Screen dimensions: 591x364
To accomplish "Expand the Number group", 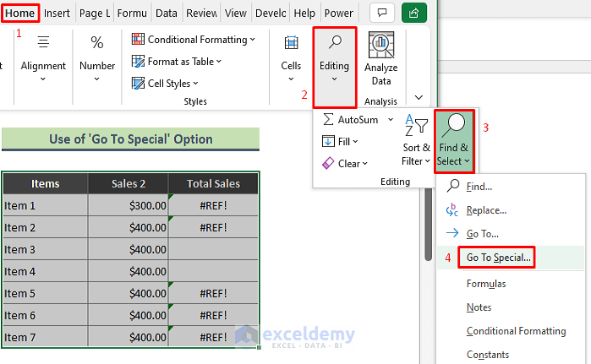I will coord(97,59).
